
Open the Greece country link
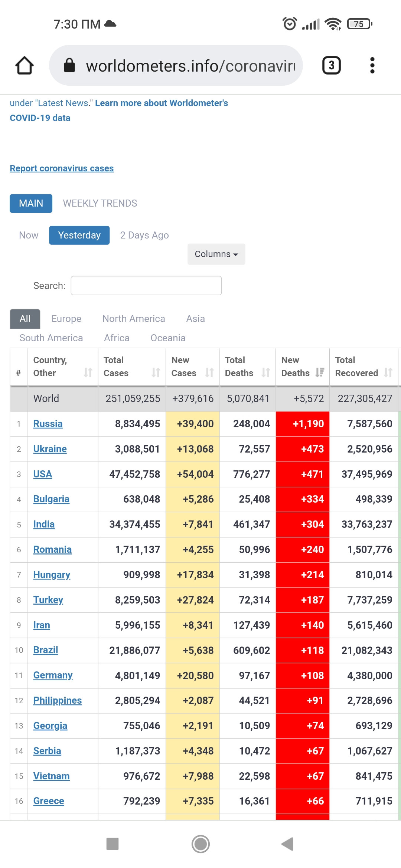(49, 801)
